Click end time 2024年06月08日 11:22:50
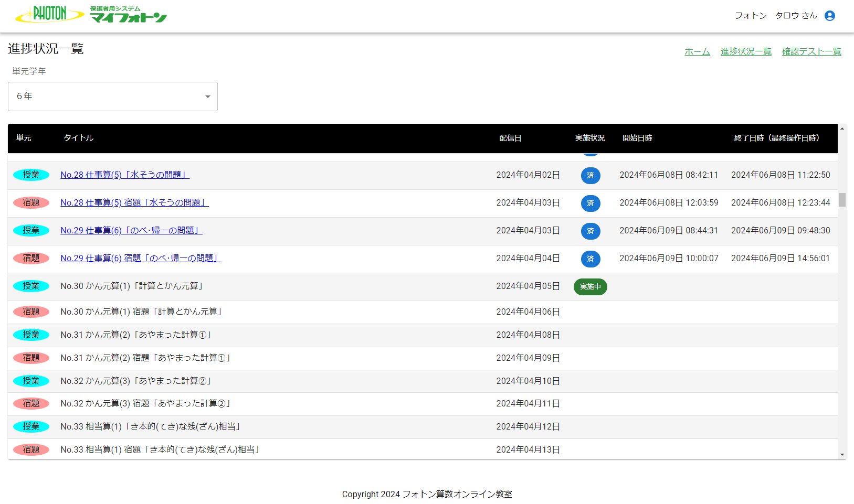Viewport: 854px width, 504px height. [x=781, y=175]
